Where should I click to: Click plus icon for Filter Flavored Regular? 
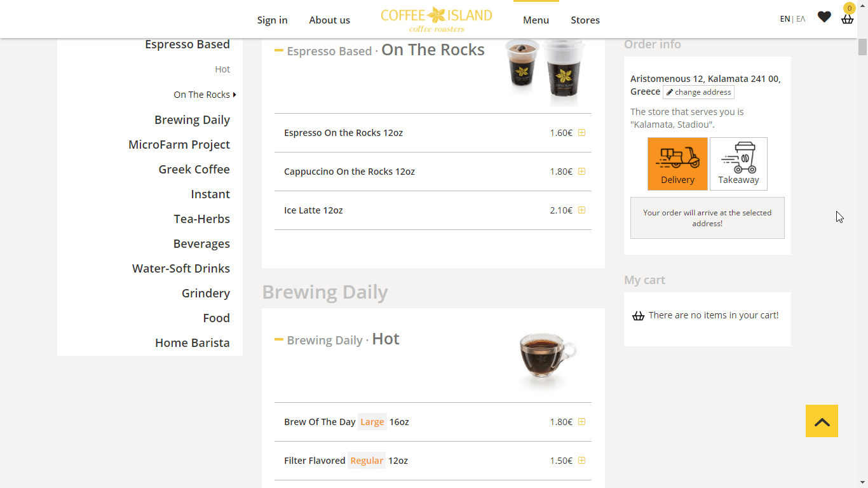581,461
